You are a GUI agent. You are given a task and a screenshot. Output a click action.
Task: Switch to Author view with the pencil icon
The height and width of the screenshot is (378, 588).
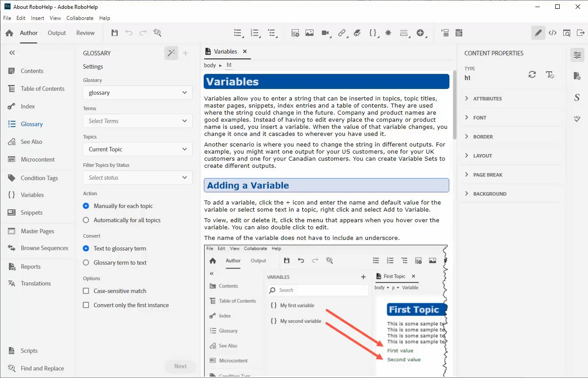pyautogui.click(x=538, y=33)
